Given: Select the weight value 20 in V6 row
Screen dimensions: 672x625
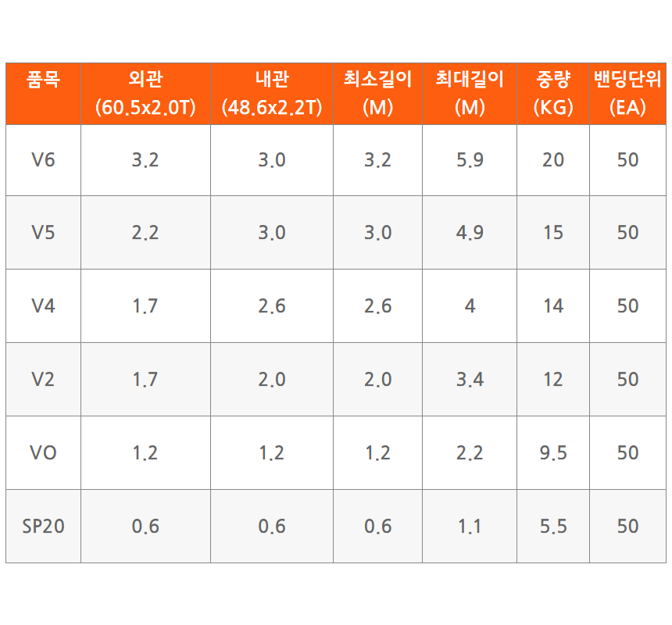Looking at the screenshot, I should pos(553,160).
